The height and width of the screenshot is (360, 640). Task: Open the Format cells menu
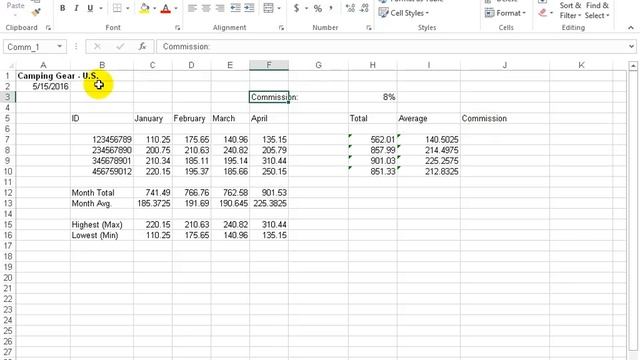(505, 13)
